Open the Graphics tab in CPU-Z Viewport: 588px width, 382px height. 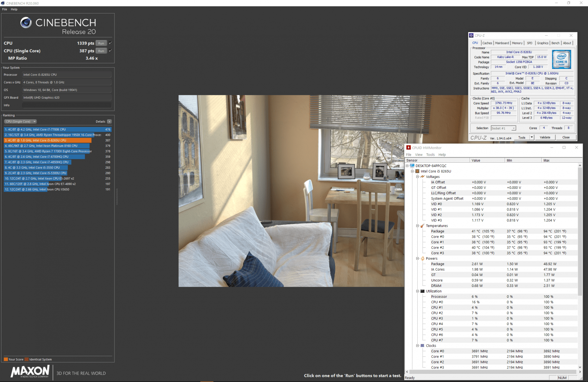point(543,43)
